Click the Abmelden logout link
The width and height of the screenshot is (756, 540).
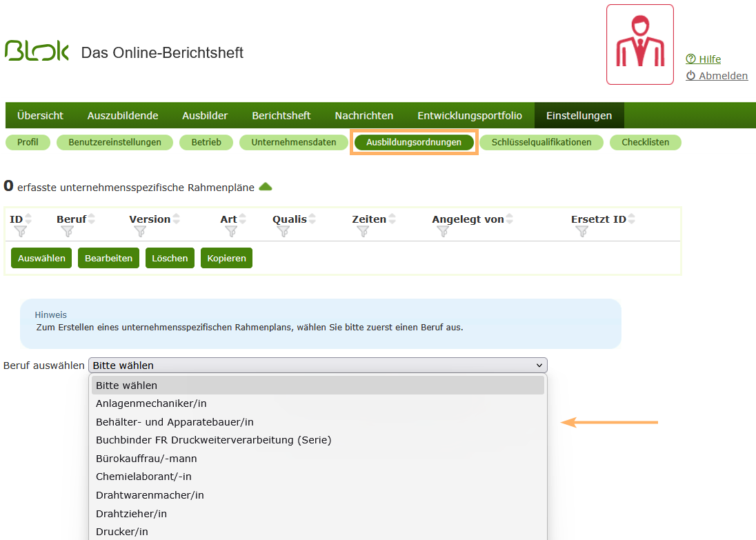(x=717, y=76)
